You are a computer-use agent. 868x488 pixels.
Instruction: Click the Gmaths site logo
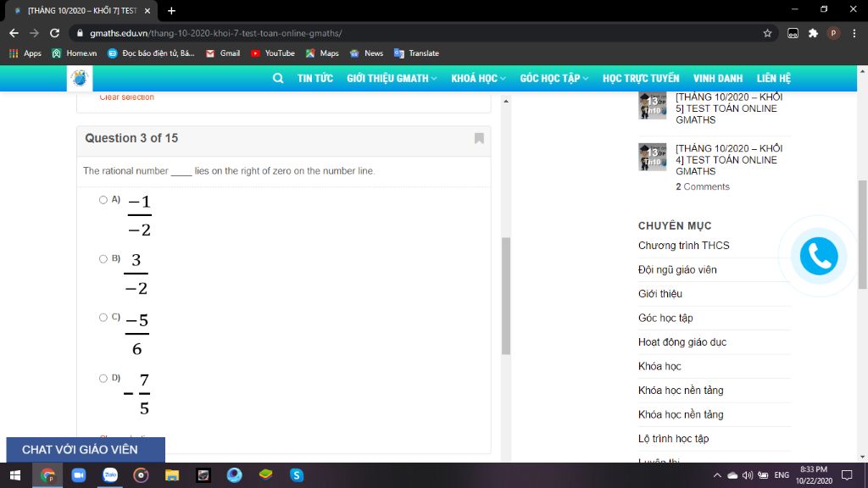80,78
